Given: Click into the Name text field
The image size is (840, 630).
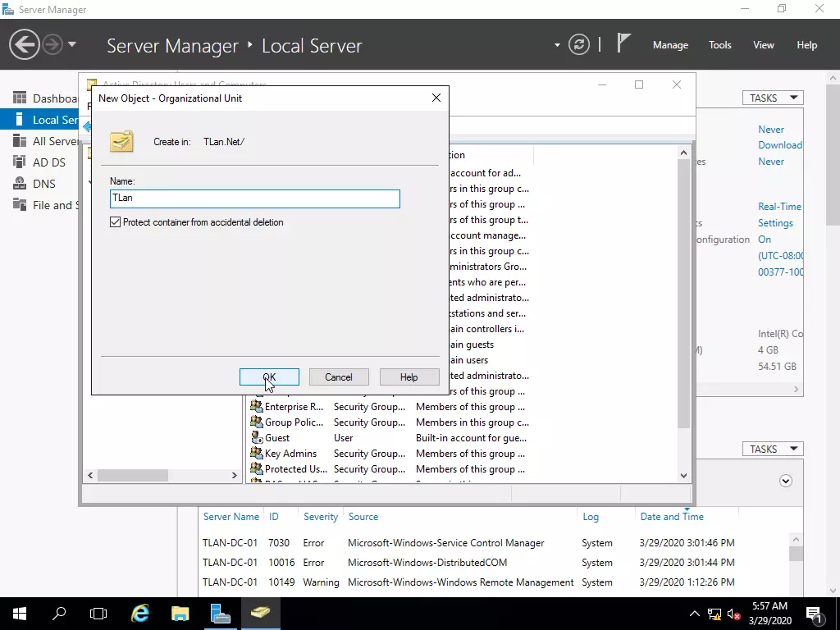Looking at the screenshot, I should [254, 199].
